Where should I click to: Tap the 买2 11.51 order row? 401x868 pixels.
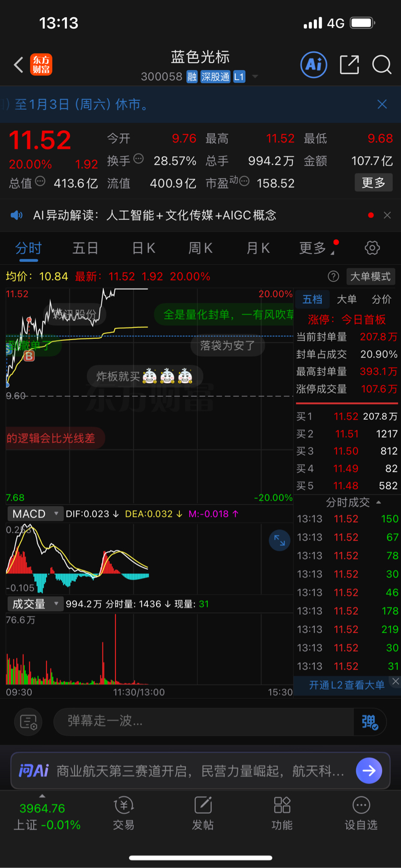[347, 433]
